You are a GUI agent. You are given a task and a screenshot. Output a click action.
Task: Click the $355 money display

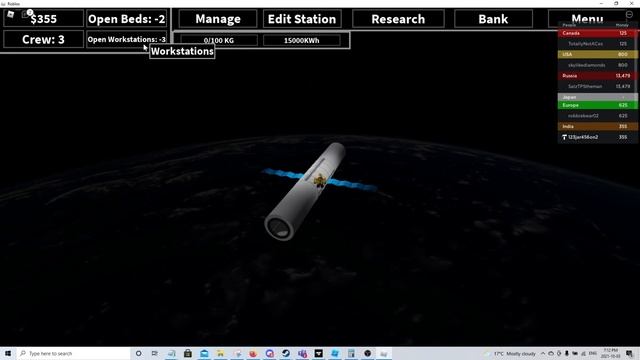pyautogui.click(x=44, y=19)
